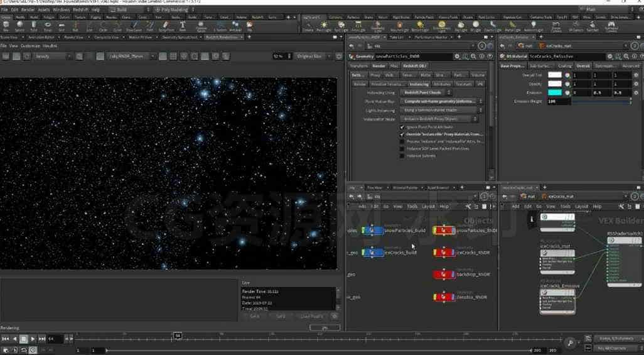Click the backdrop_RNDR red node
This screenshot has width=644, height=355.
[444, 275]
